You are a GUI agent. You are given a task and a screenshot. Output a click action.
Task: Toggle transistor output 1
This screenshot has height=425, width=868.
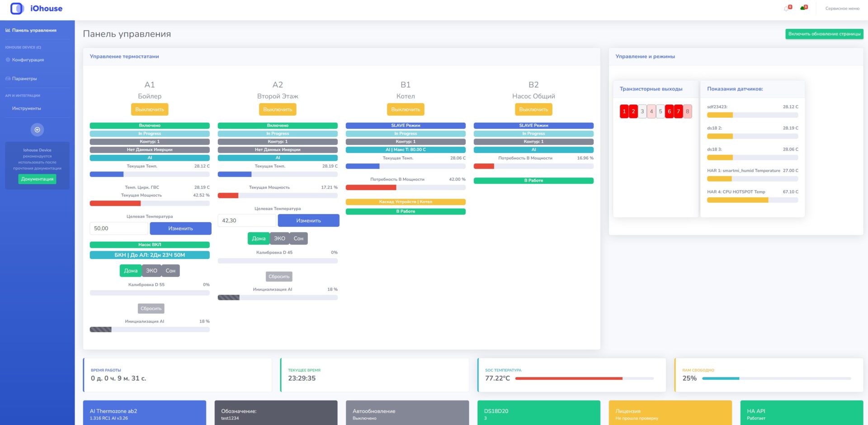coord(624,111)
